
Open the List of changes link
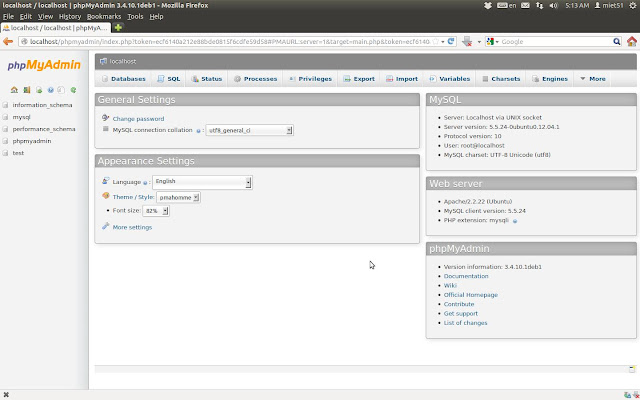[x=465, y=323]
